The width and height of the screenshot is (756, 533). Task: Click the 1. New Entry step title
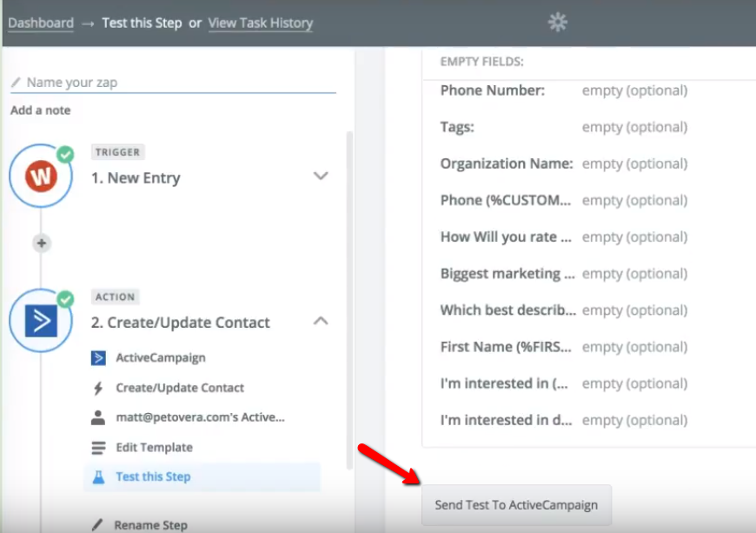pos(136,178)
